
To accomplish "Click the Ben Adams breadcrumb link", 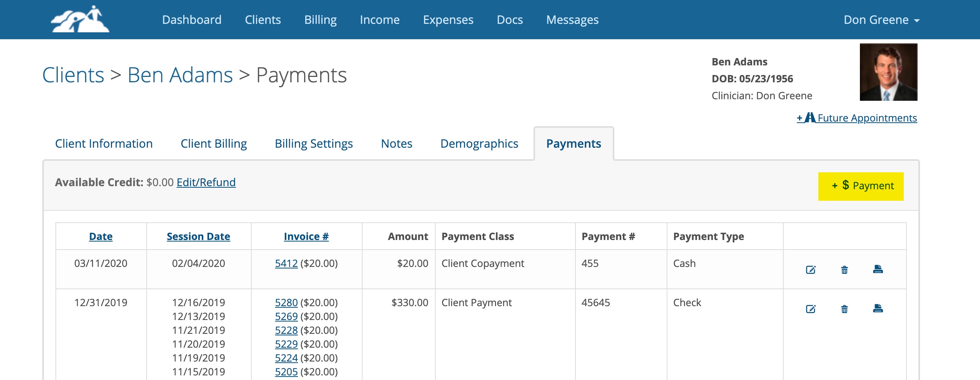I will (x=180, y=75).
